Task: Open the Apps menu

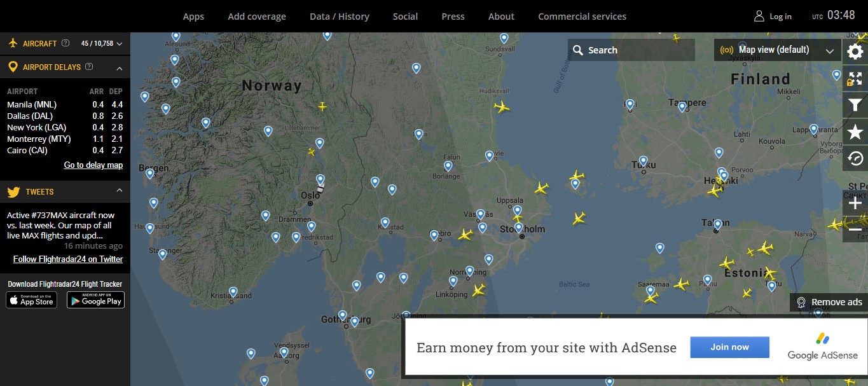Action: [193, 17]
